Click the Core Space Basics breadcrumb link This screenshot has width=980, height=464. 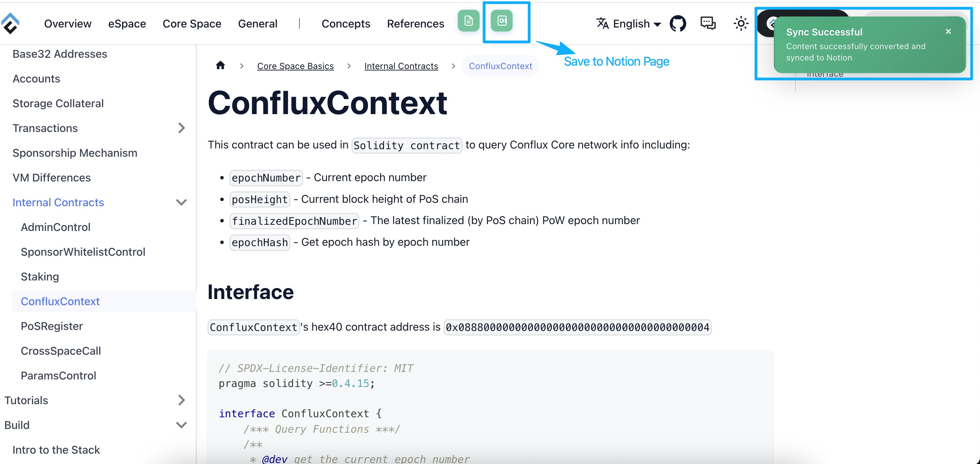point(295,66)
